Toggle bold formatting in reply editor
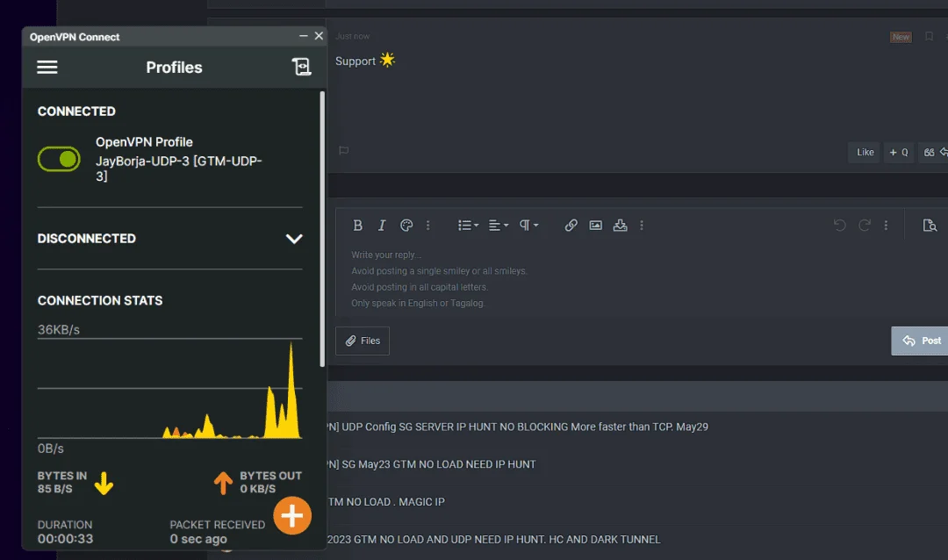 (x=357, y=226)
